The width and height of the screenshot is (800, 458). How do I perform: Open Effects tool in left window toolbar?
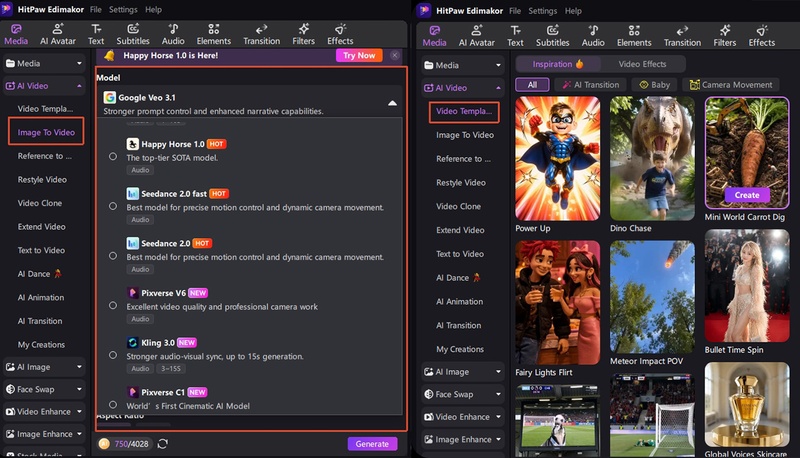(340, 34)
